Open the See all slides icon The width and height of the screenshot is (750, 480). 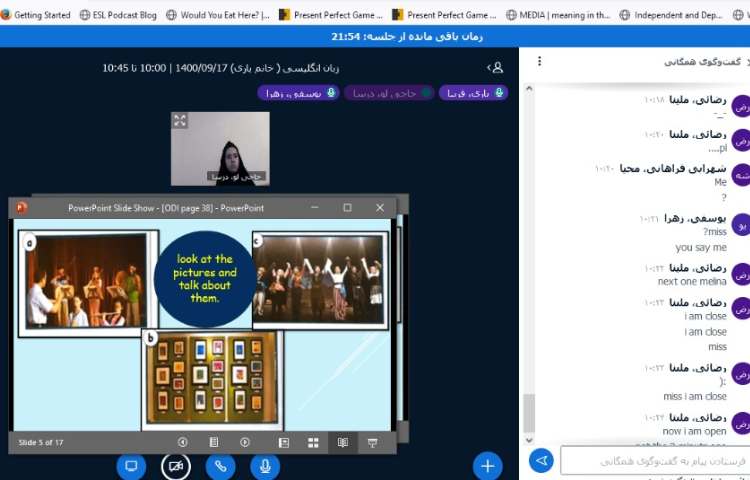tap(214, 442)
